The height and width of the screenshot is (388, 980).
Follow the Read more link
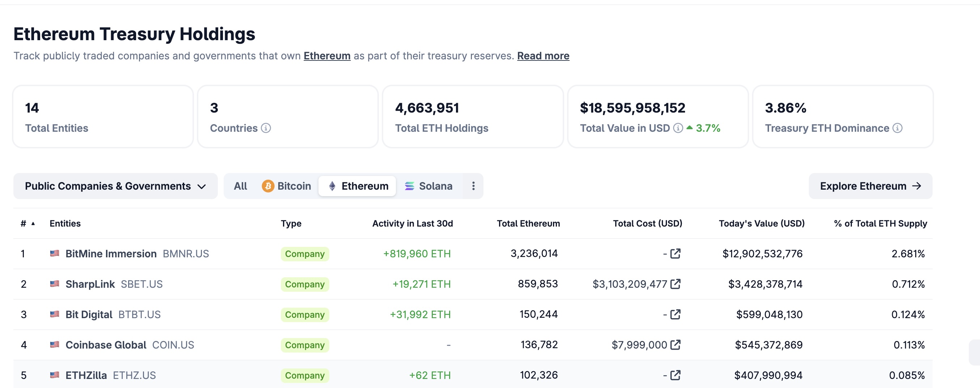[543, 56]
